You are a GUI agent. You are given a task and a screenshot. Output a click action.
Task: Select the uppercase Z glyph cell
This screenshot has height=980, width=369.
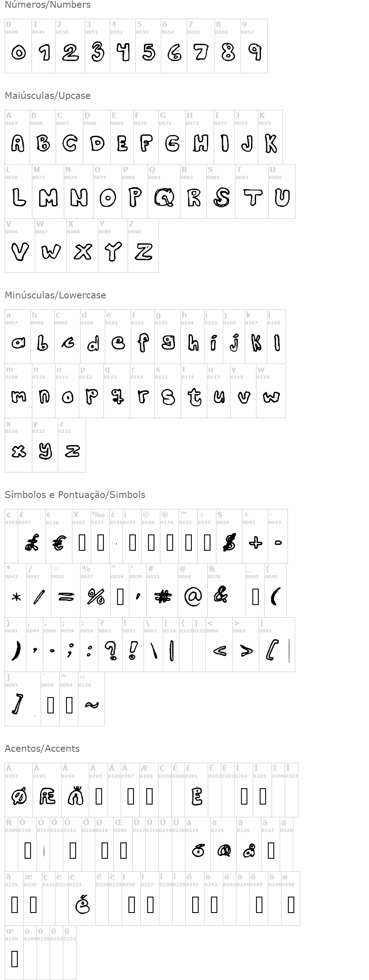click(x=143, y=246)
